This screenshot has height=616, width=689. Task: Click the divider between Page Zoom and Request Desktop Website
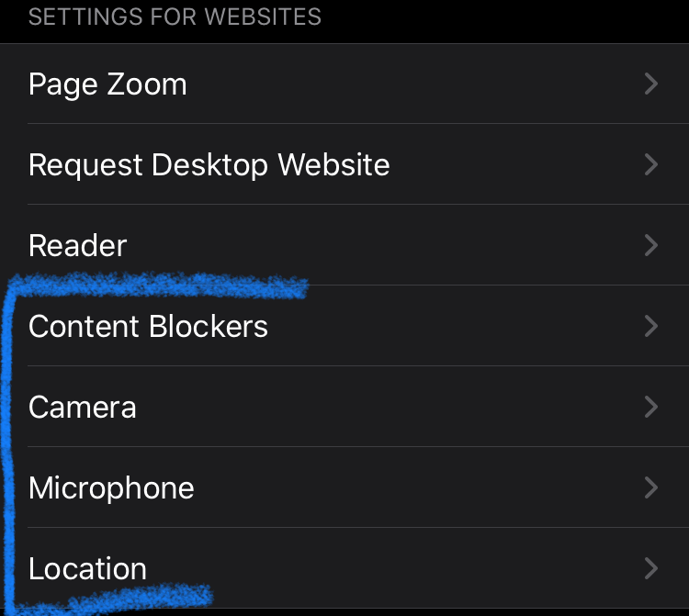pyautogui.click(x=358, y=124)
